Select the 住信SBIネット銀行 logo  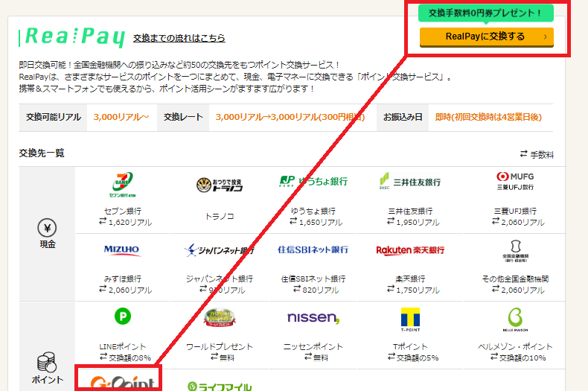pyautogui.click(x=313, y=249)
